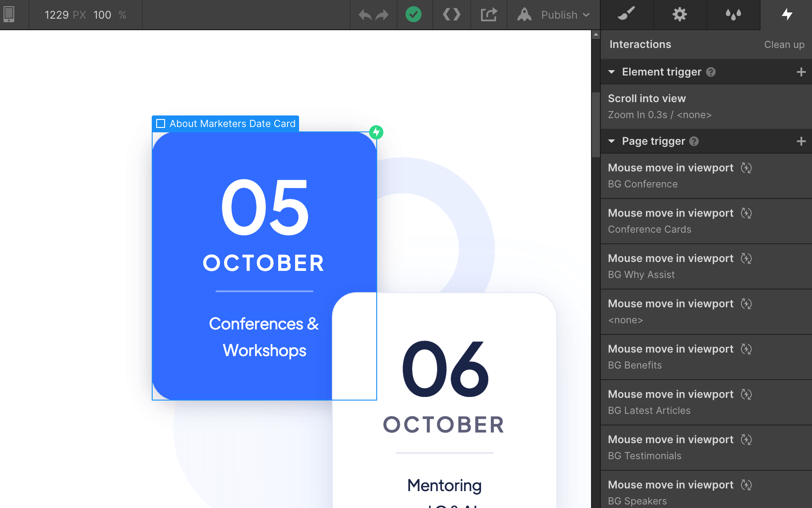
Task: Toggle the loop icon on BG Conference trigger
Action: tap(746, 168)
